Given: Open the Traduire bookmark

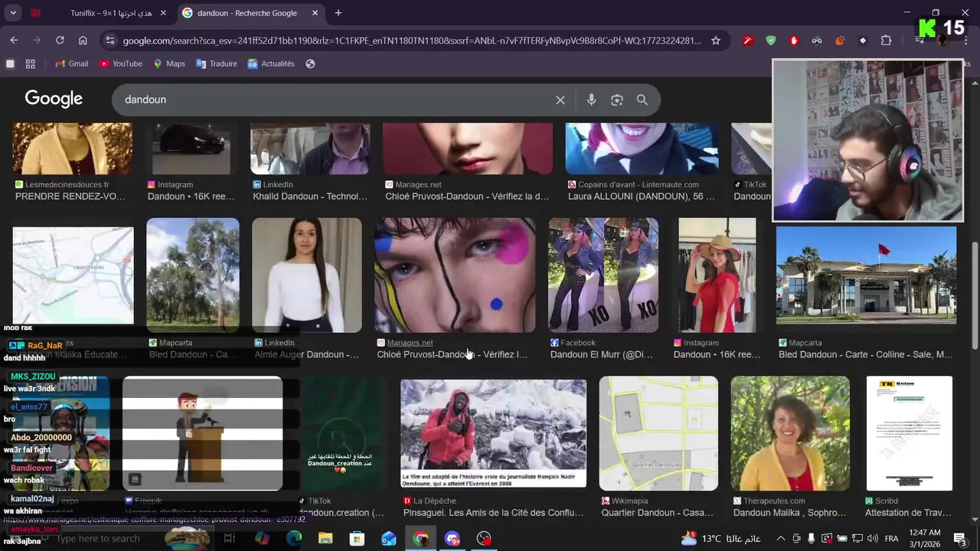Looking at the screenshot, I should (217, 64).
